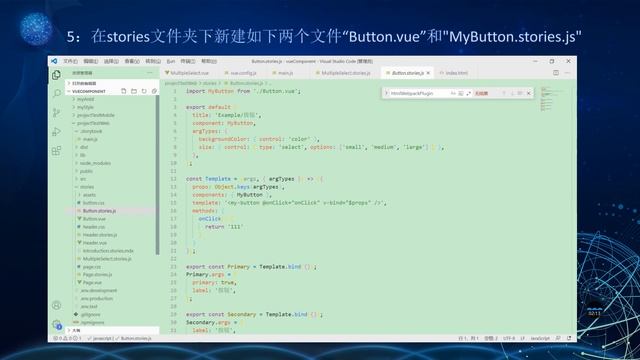This screenshot has width=640, height=360.
Task: Go to next match in find widget
Action: coord(512,93)
